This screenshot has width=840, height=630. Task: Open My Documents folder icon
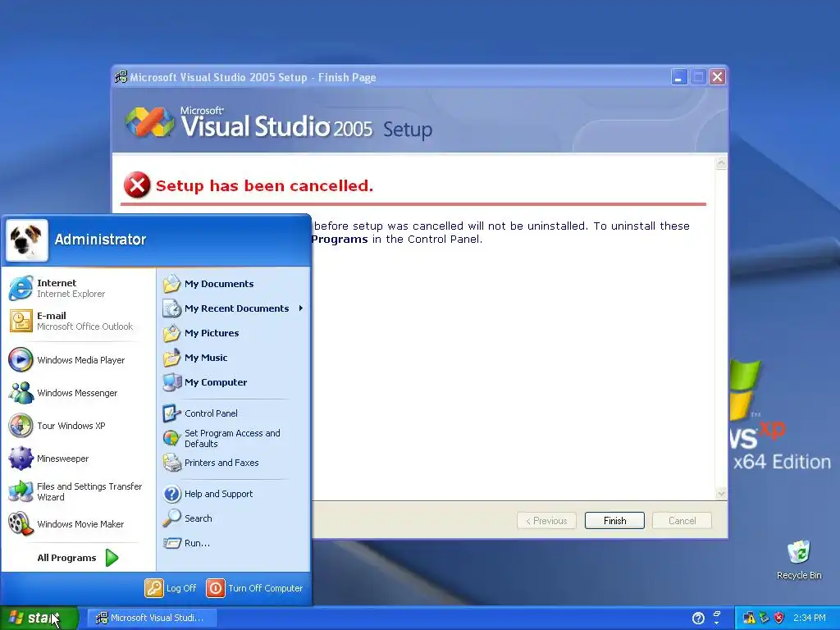pos(172,284)
